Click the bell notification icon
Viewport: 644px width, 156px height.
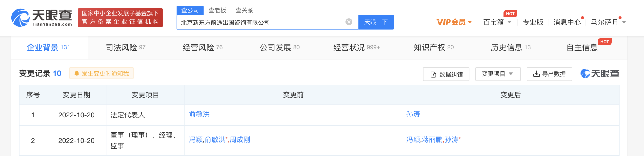77,73
